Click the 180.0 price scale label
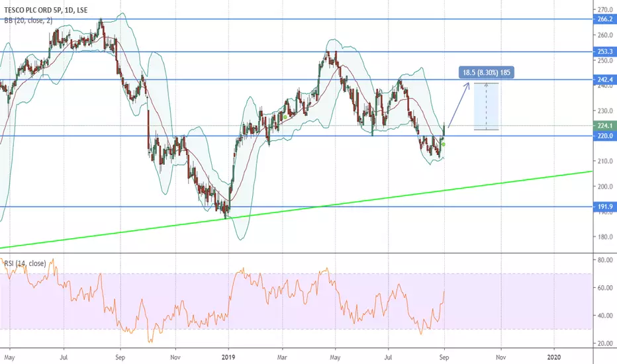Viewport: 617px width, 364px height. (x=605, y=236)
